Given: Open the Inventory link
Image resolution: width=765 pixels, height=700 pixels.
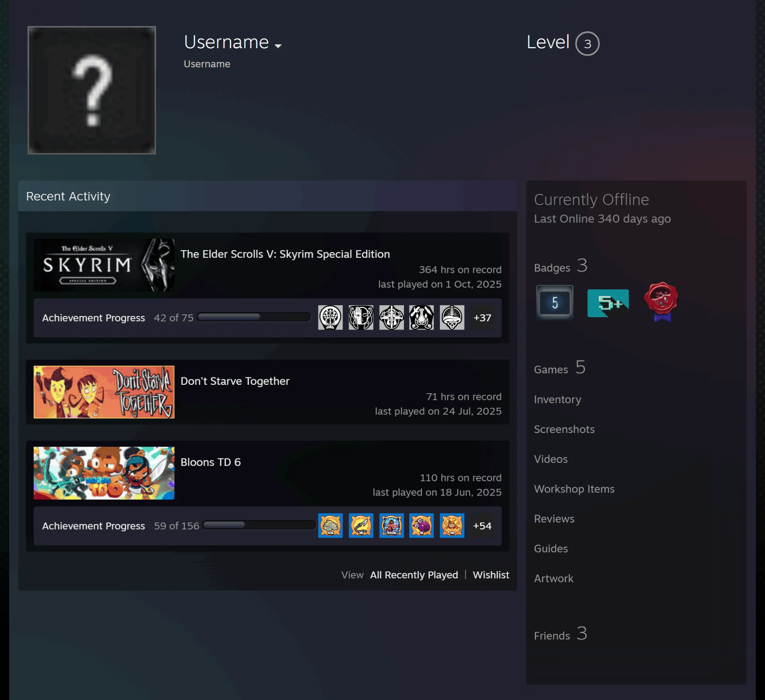Looking at the screenshot, I should 557,399.
